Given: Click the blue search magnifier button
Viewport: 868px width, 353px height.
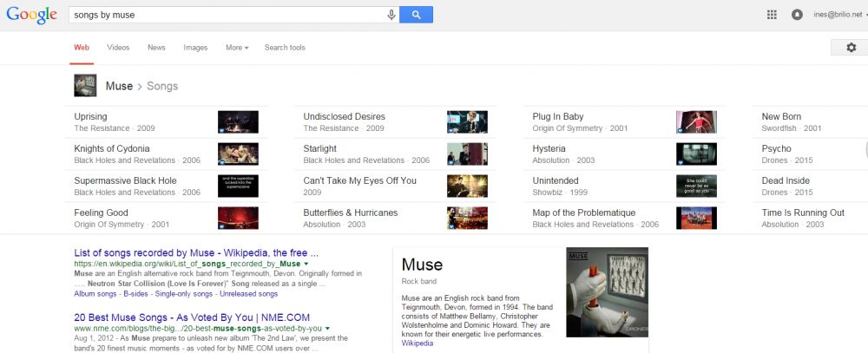Looking at the screenshot, I should click(416, 15).
